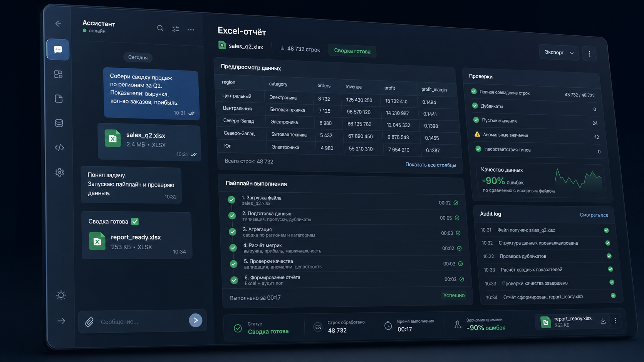Click the green checkbox next to Сводка готова in the chat

135,222
